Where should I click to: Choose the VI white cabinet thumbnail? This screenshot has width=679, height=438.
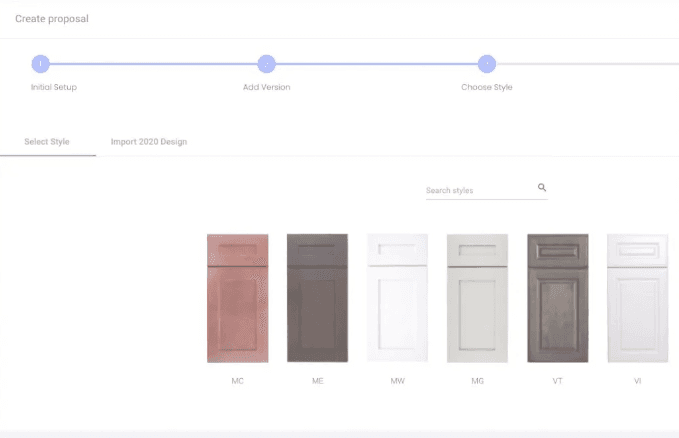click(637, 298)
